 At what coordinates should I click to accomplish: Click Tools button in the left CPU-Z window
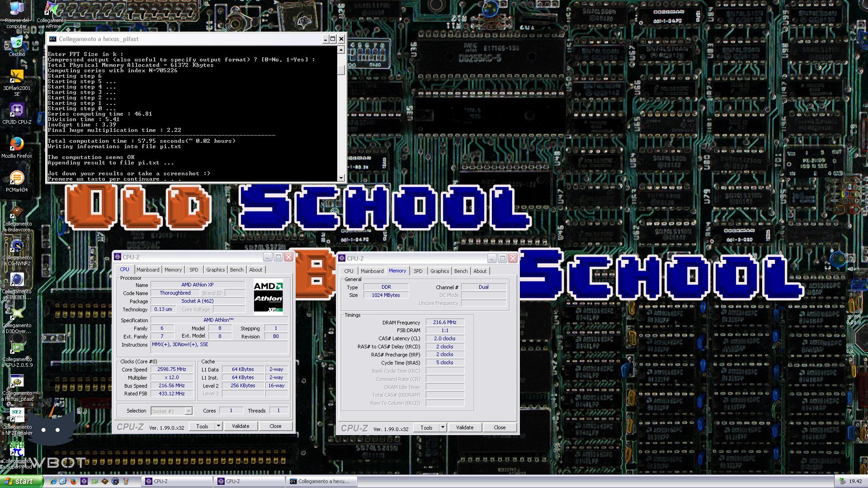click(x=202, y=426)
